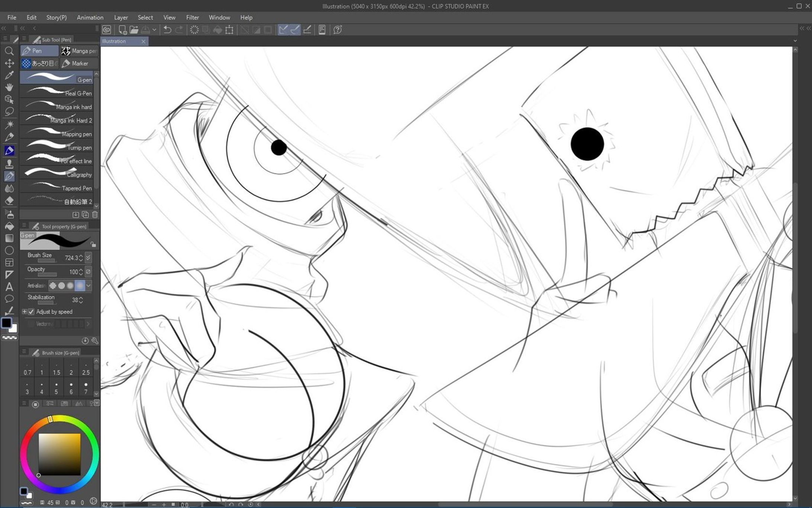Select the Gradient tool
Screen dimensions: 812x508
[9, 238]
